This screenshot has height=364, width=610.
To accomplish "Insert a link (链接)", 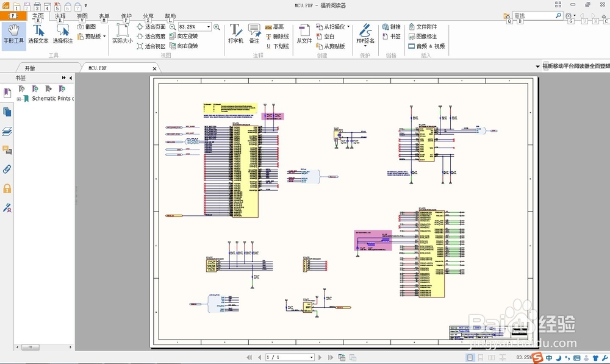I will [x=392, y=27].
